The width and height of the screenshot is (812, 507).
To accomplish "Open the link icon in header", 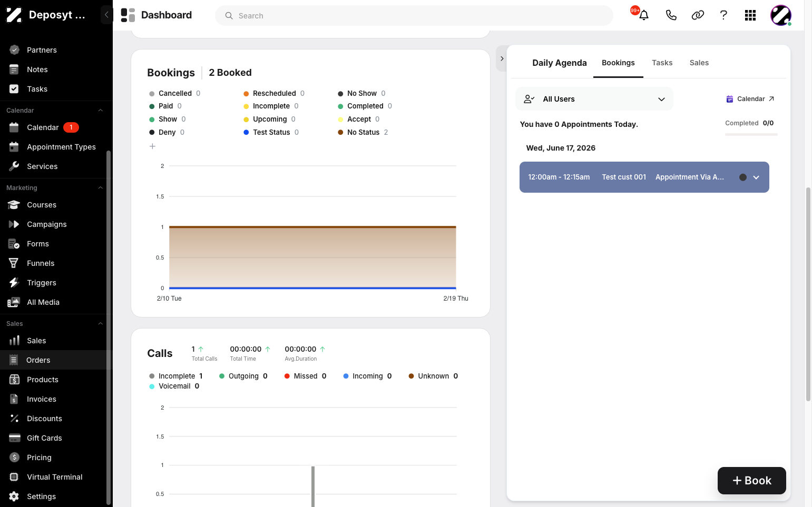I will (698, 15).
